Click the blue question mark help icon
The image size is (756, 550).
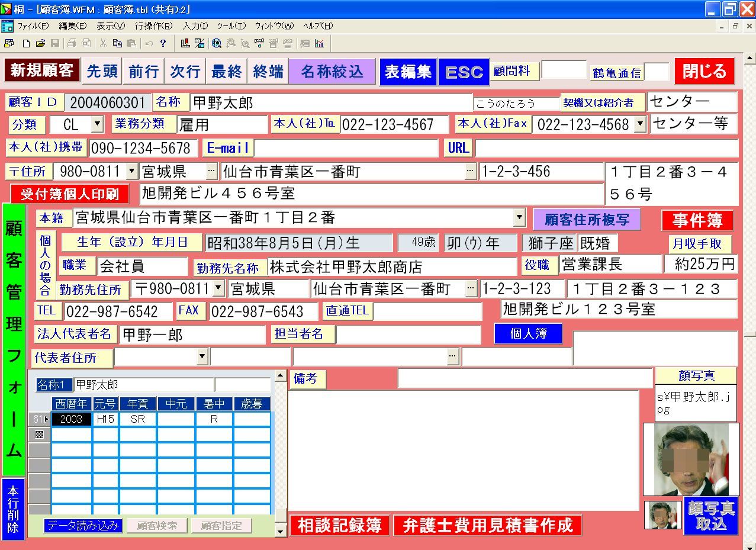point(163,43)
